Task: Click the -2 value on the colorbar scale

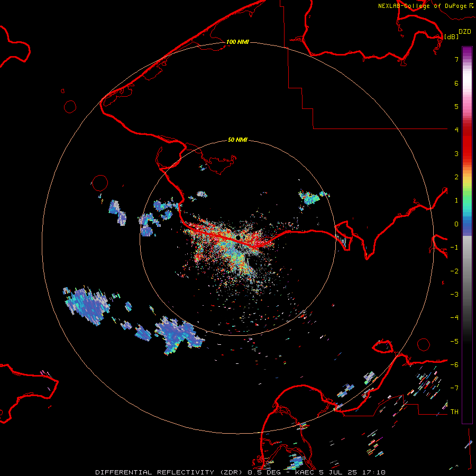Action: [454, 271]
